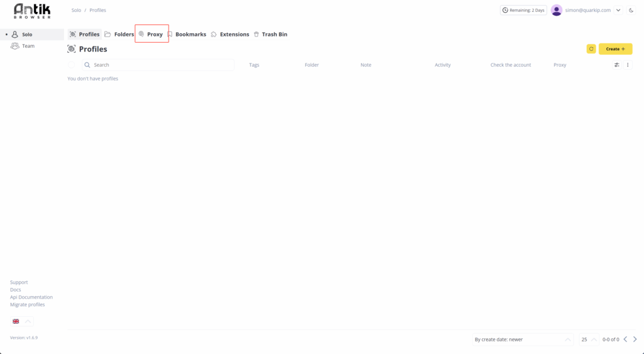Viewport: 644px width, 354px height.
Task: Open the Support link
Action: [19, 282]
